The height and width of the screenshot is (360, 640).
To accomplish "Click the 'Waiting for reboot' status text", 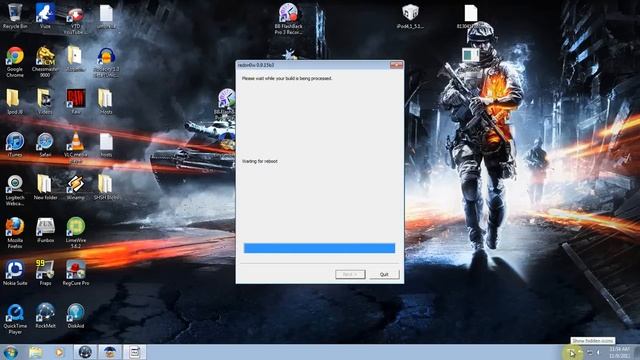I will 260,161.
